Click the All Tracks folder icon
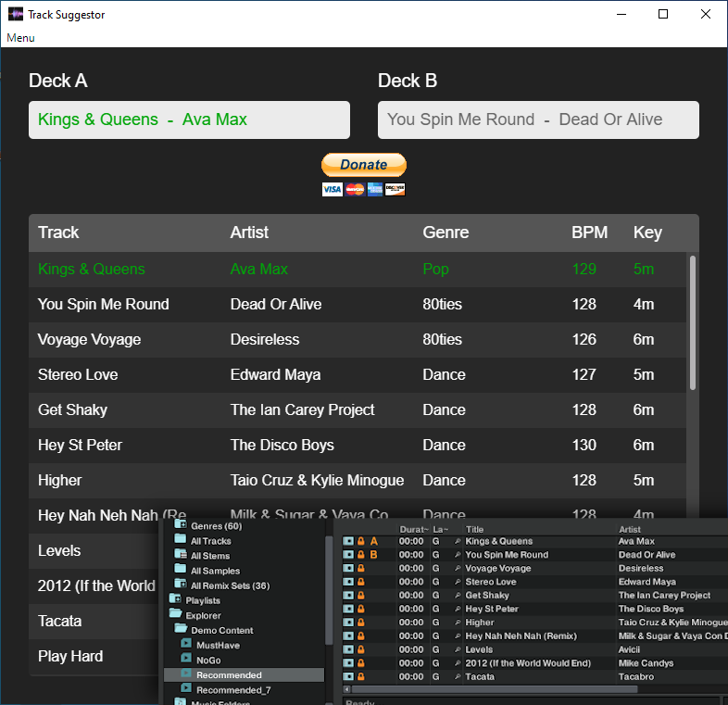 [x=180, y=540]
